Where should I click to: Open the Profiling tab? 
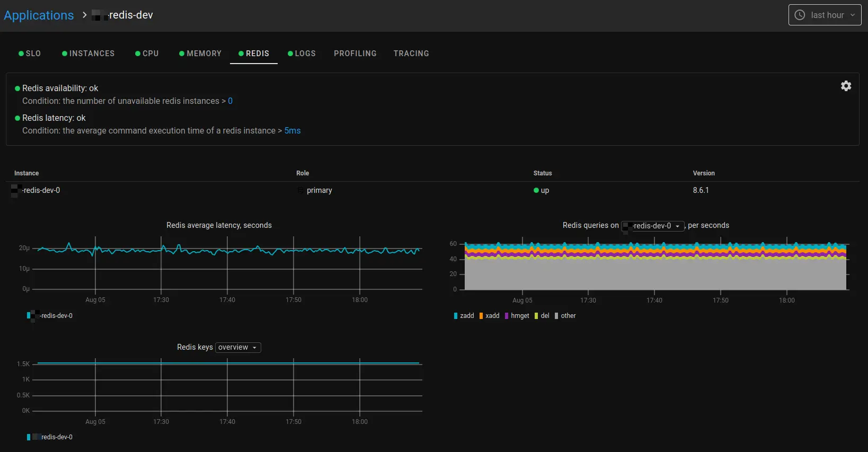(x=355, y=54)
